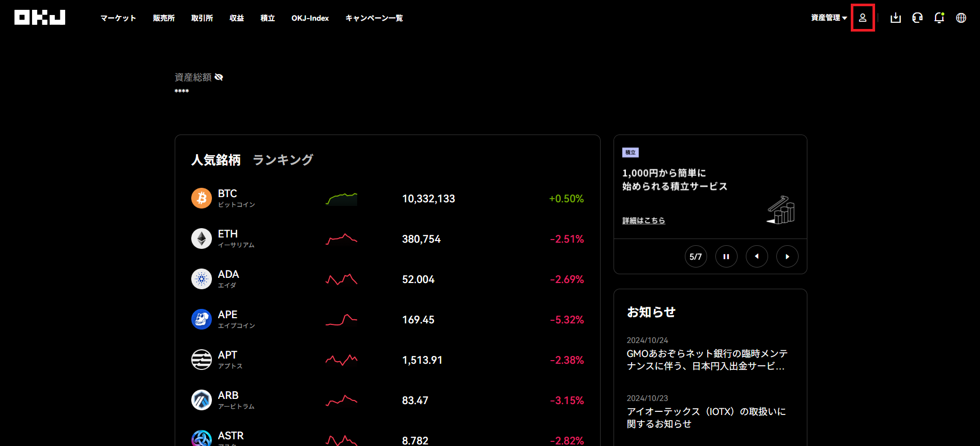Click the 1,000円から簡単に banner headline
This screenshot has width=980, height=446.
675,180
